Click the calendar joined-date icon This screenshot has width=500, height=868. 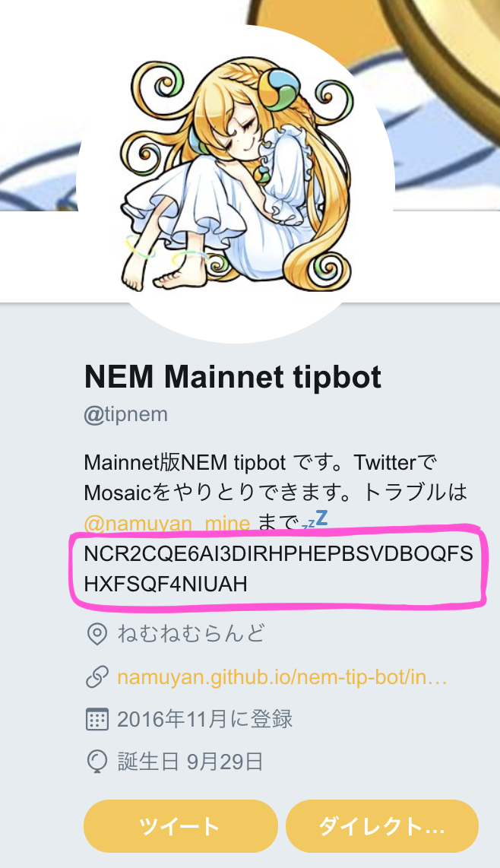tap(97, 720)
